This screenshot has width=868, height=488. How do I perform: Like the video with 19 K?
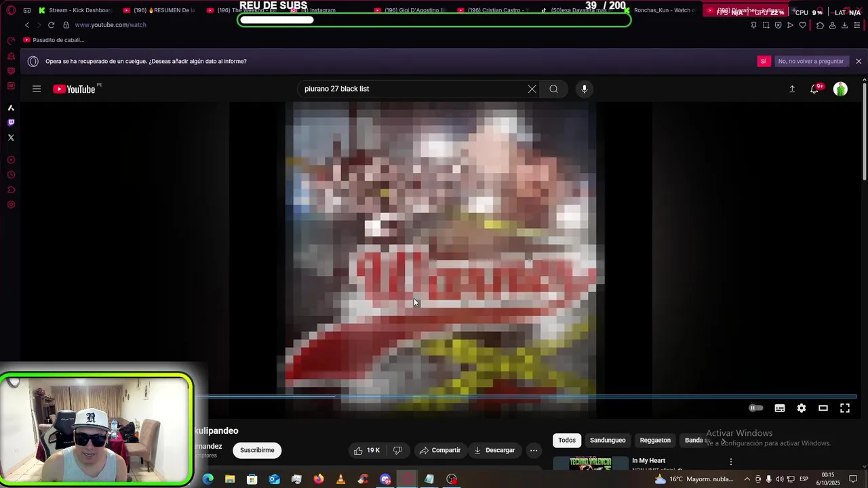pos(367,450)
